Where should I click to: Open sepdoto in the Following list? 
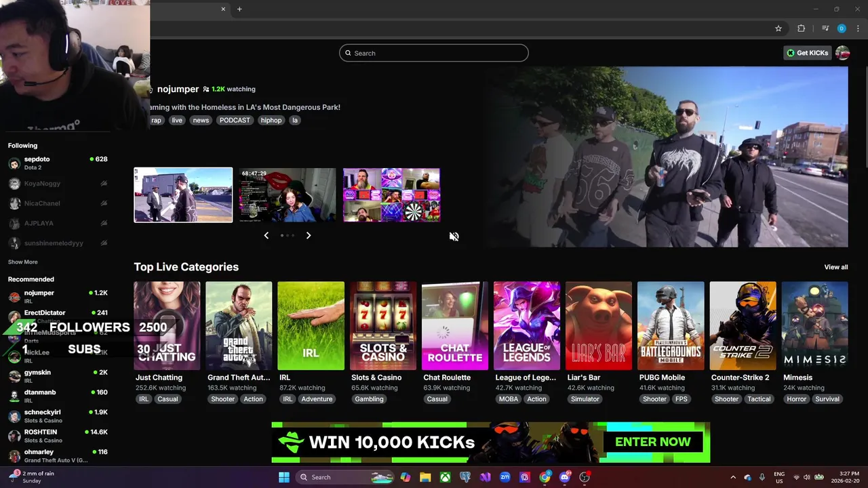click(x=58, y=163)
